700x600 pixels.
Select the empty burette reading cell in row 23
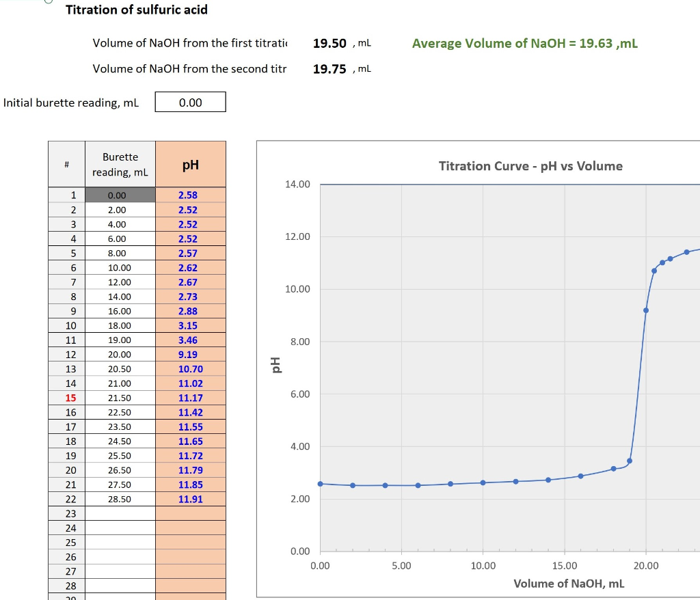120,513
